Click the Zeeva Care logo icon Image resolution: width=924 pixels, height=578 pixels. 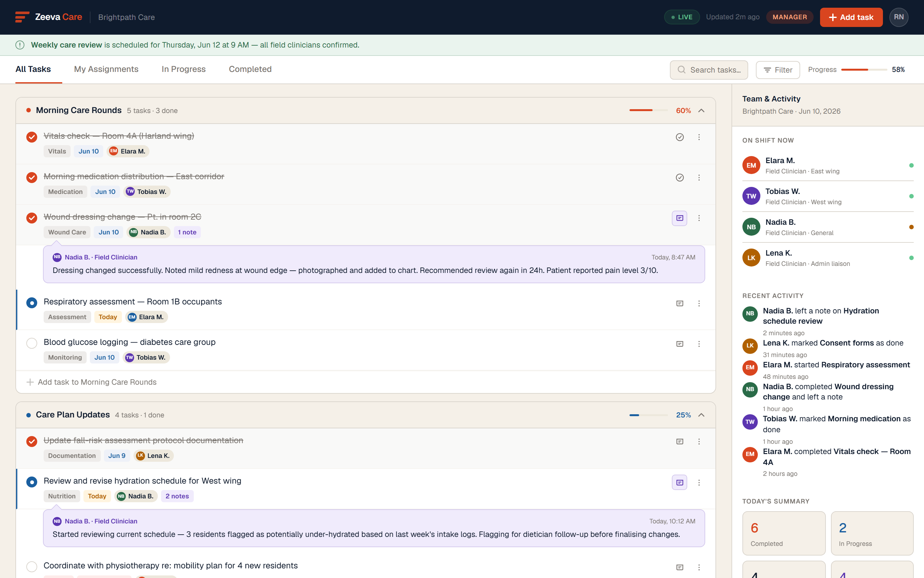(x=22, y=17)
